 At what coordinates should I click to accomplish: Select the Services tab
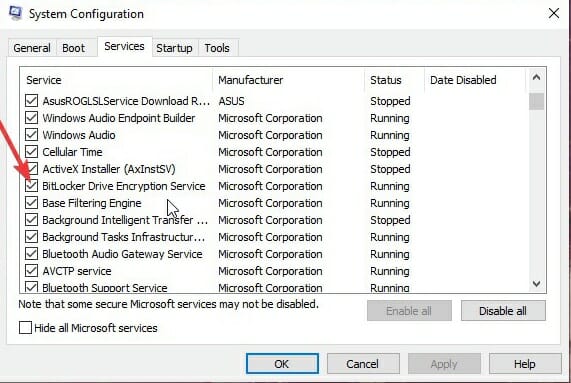(124, 47)
